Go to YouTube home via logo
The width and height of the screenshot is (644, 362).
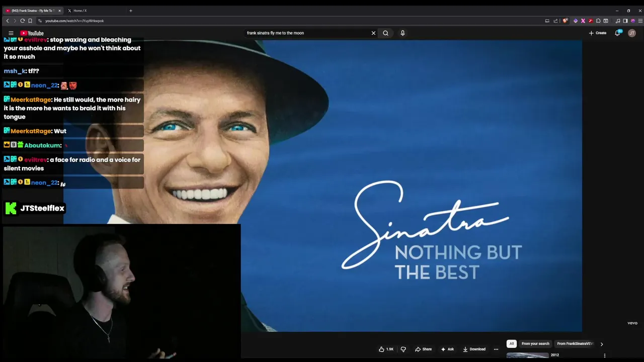click(x=32, y=33)
